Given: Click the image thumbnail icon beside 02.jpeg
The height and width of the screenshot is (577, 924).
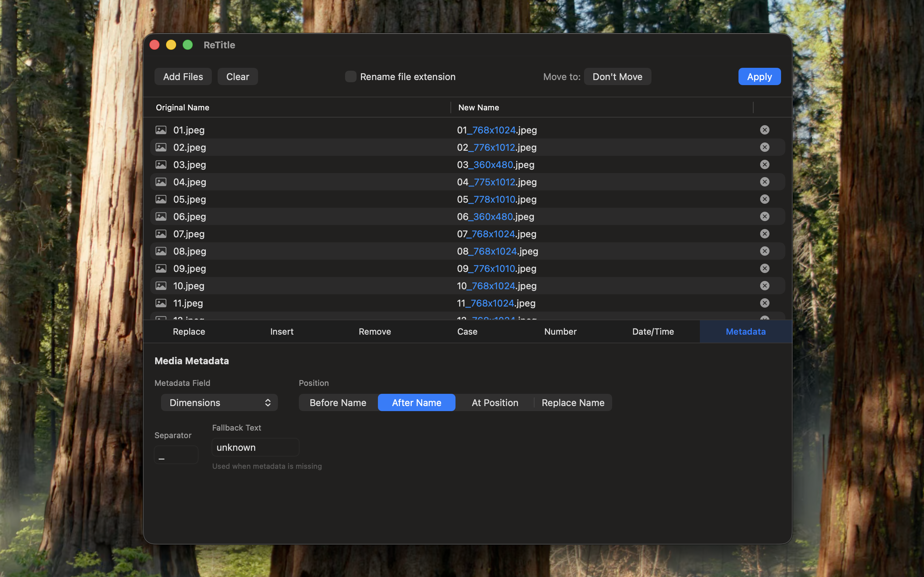Looking at the screenshot, I should tap(161, 147).
